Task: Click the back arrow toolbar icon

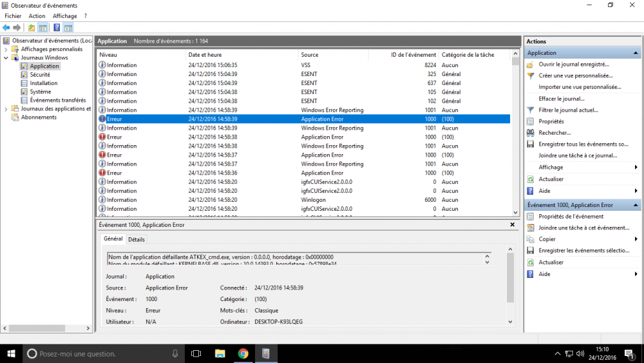Action: 6,28
